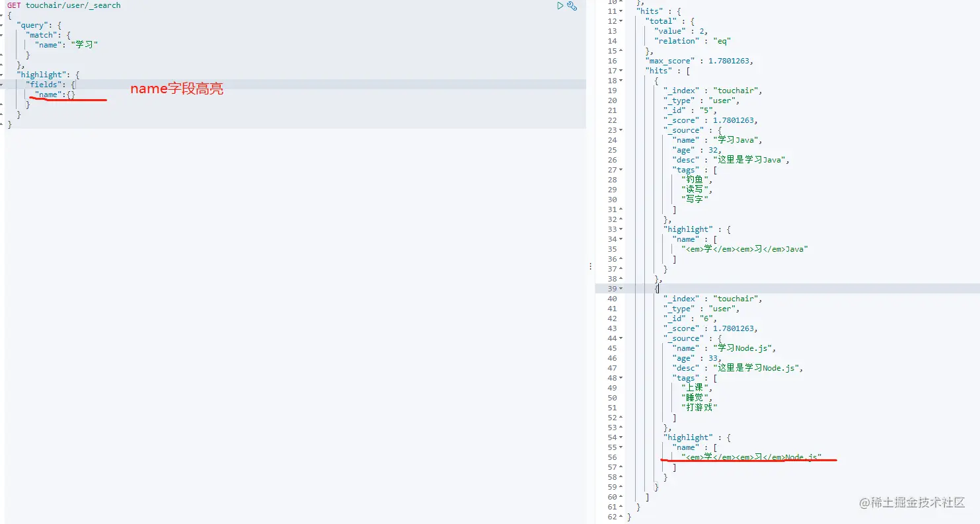Collapse the "hits" block at line 11
The height and width of the screenshot is (524, 980).
[622, 11]
